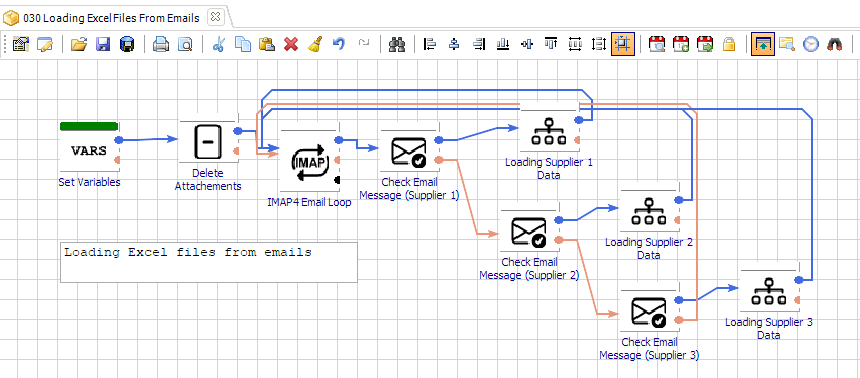Align objects to right edges
Viewport: 860px width, 378px height.
[x=479, y=44]
